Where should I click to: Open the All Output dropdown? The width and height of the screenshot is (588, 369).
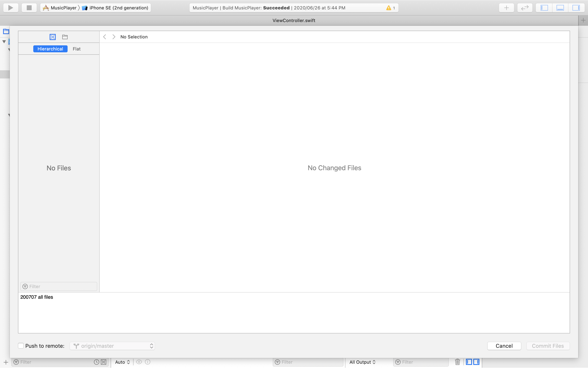(362, 362)
